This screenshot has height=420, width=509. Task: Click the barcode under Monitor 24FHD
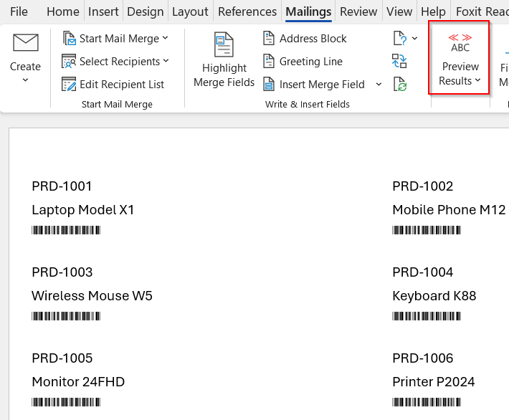click(x=66, y=402)
